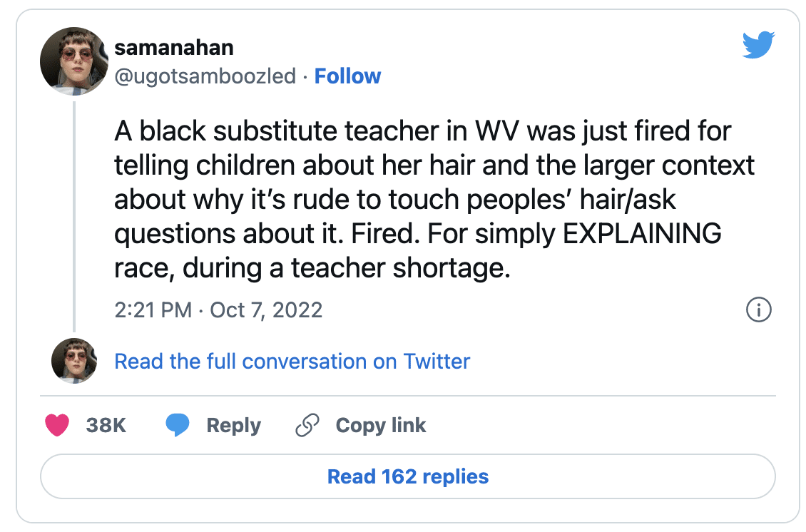Click the Twitter bird logo
This screenshot has width=806, height=532.
757,46
